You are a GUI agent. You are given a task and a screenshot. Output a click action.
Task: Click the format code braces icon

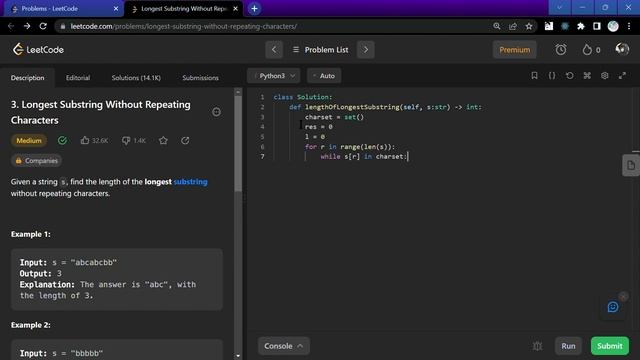coord(552,76)
